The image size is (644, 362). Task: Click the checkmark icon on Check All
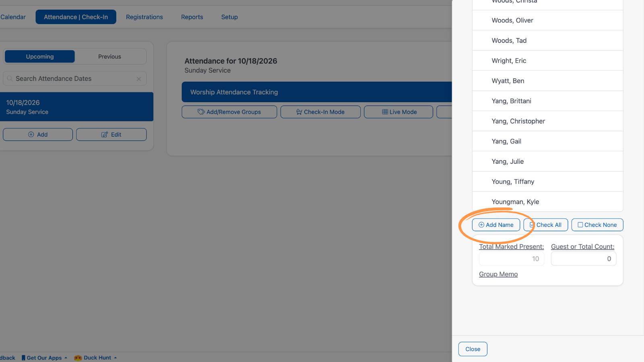click(532, 225)
